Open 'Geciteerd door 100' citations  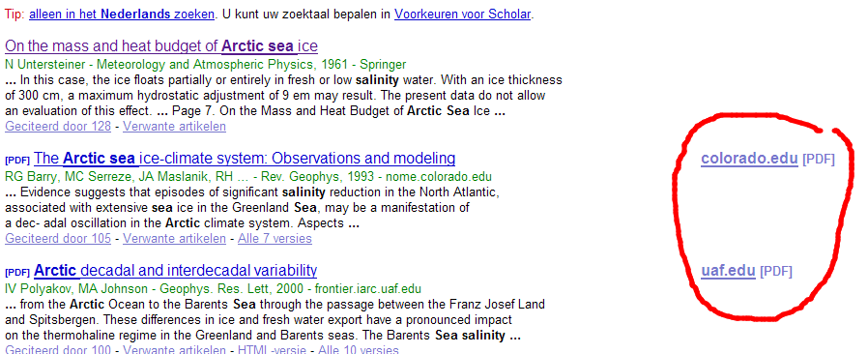tap(58, 350)
